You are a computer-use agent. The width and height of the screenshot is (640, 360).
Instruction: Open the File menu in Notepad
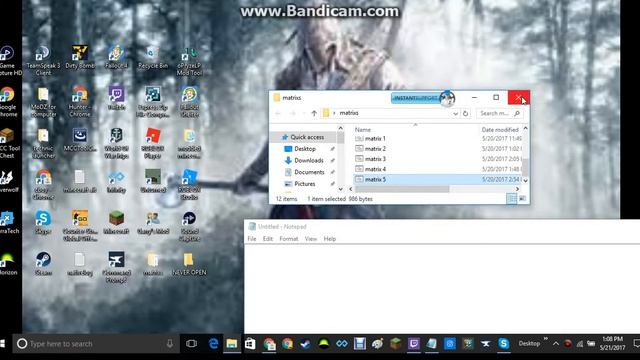click(x=252, y=239)
